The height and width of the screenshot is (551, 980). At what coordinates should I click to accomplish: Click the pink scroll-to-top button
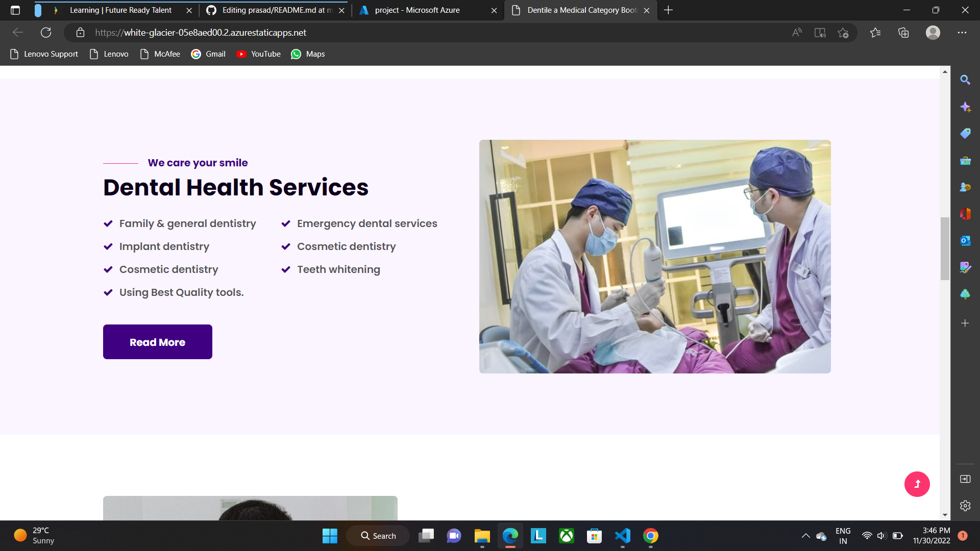[917, 484]
